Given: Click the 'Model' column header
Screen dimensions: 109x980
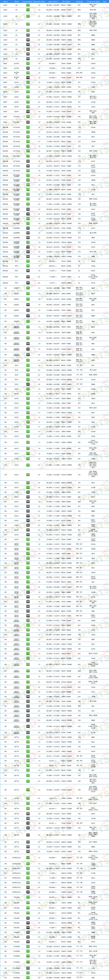Looking at the screenshot, I should tap(16, 2).
